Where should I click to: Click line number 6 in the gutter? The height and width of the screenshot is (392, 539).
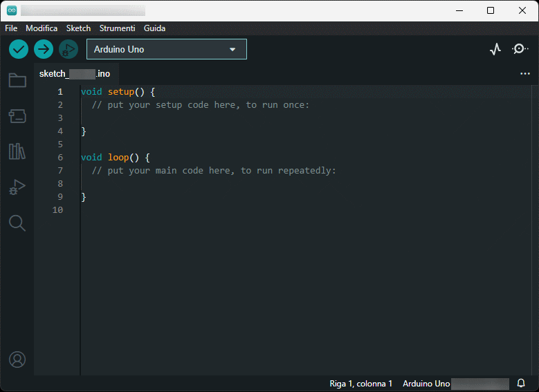60,158
